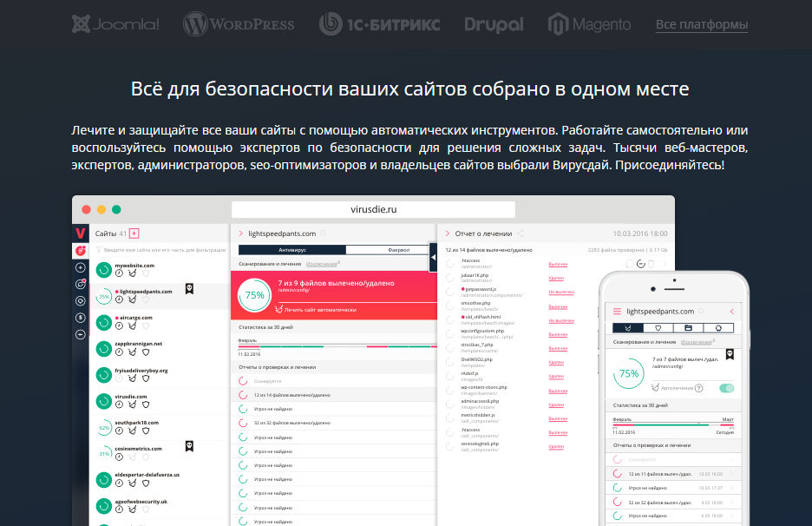Click the 1С-Битрикс platform logo
This screenshot has width=812, height=526.
pos(380,24)
